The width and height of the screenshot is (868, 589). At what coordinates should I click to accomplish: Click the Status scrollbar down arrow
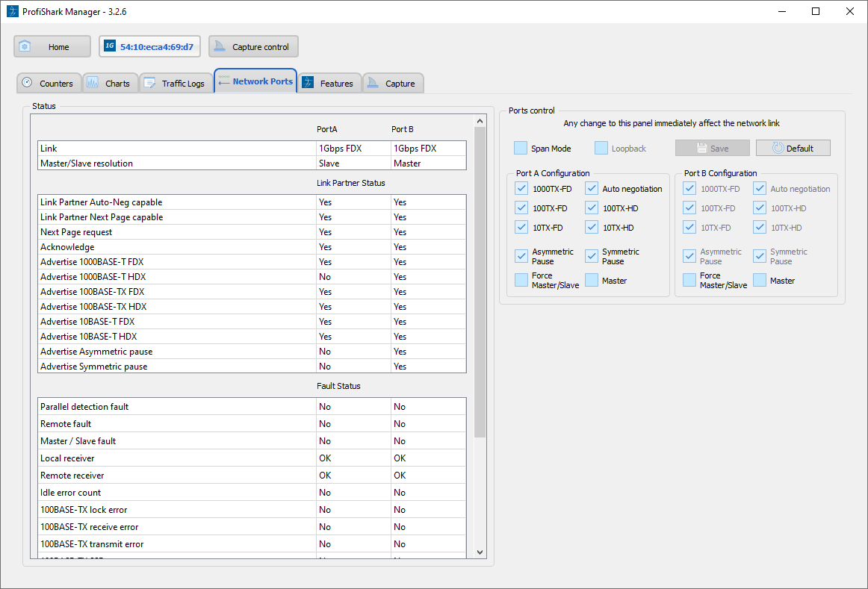[480, 552]
